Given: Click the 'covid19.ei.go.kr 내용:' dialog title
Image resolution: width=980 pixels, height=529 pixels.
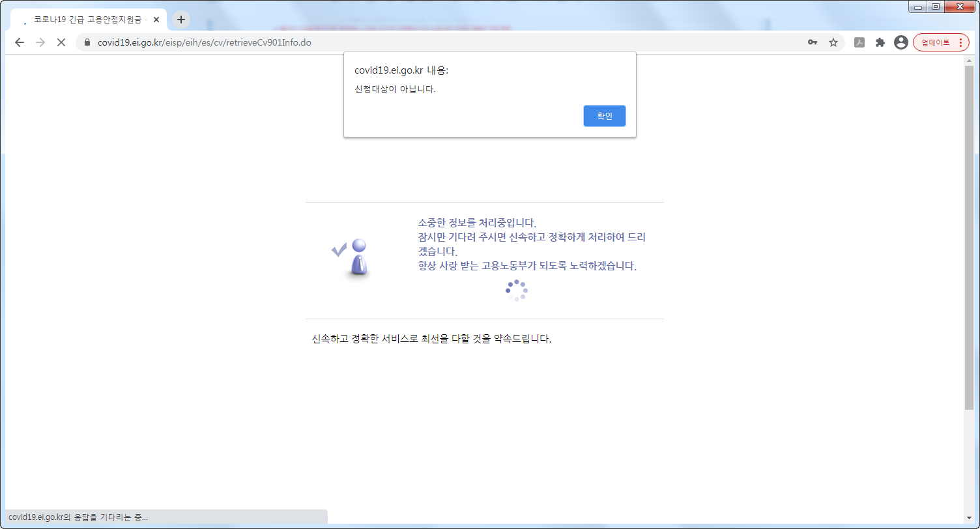Looking at the screenshot, I should pos(401,70).
